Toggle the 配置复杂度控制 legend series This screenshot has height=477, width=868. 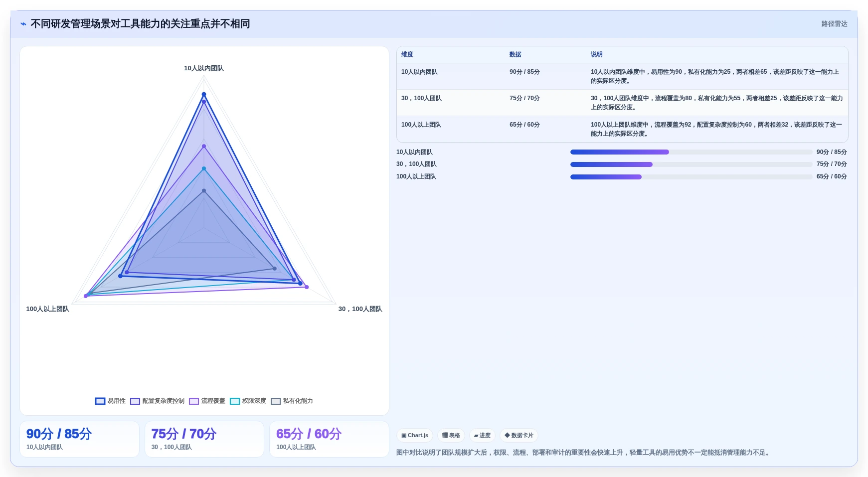[x=157, y=401]
